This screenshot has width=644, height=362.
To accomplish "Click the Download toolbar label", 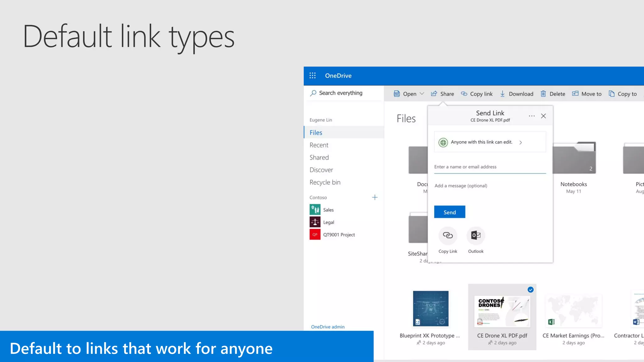I will click(x=521, y=94).
